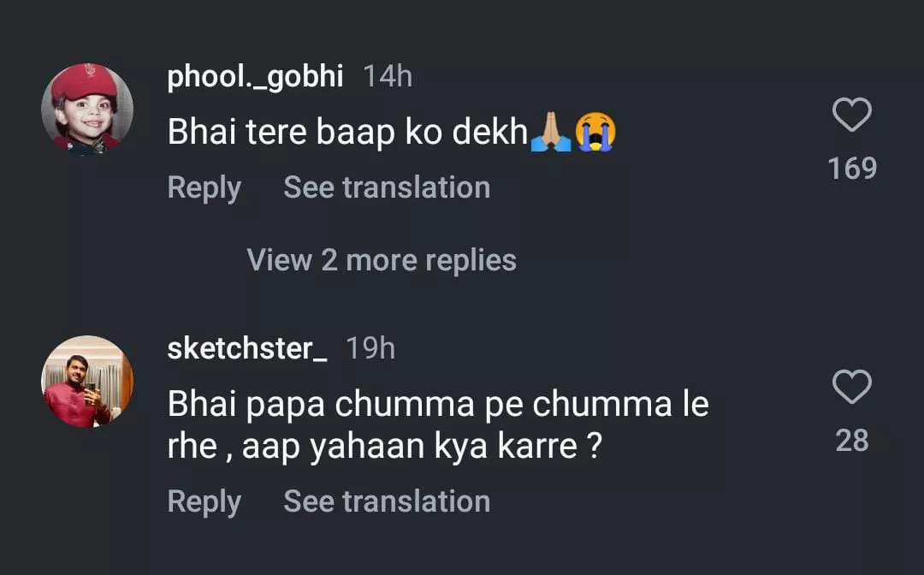Click the 28 likes count
The width and height of the screenshot is (924, 575).
point(851,441)
